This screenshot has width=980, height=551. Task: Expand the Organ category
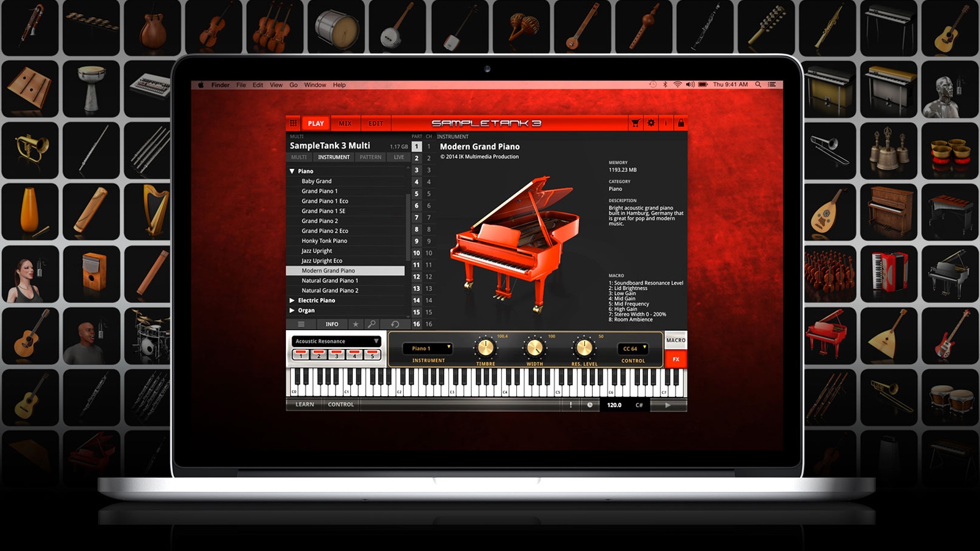[x=292, y=310]
